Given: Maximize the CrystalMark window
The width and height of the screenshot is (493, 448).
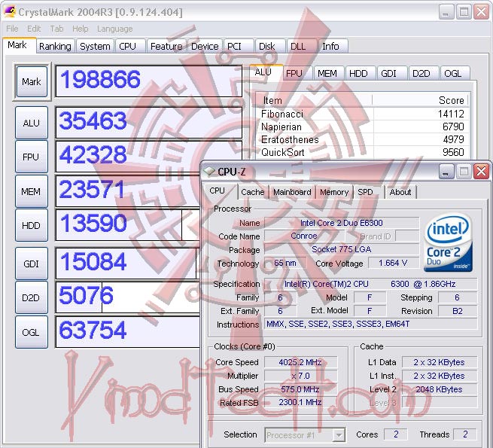Looking at the screenshot, I should (464, 12).
